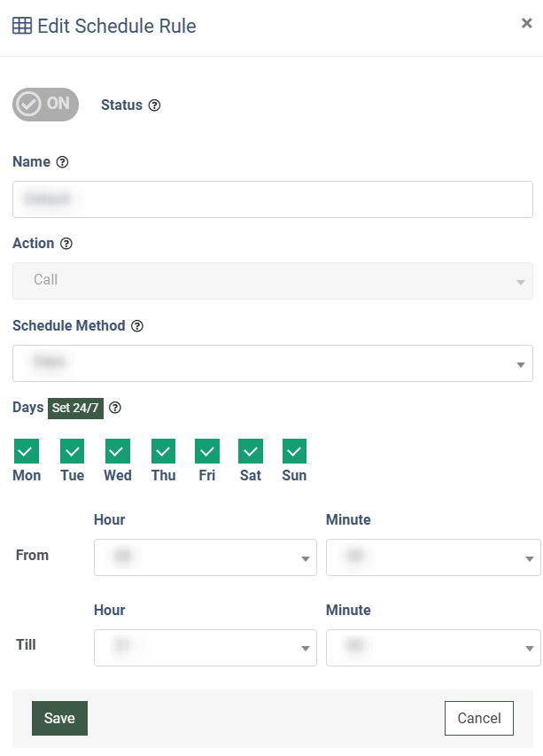This screenshot has height=756, width=543.
Task: Open the From Minute dropdown
Action: click(433, 557)
